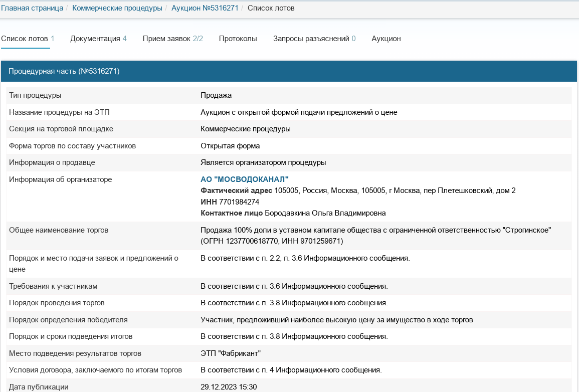The height and width of the screenshot is (392, 579).
Task: Click the value Продажа
Action: click(x=216, y=95)
